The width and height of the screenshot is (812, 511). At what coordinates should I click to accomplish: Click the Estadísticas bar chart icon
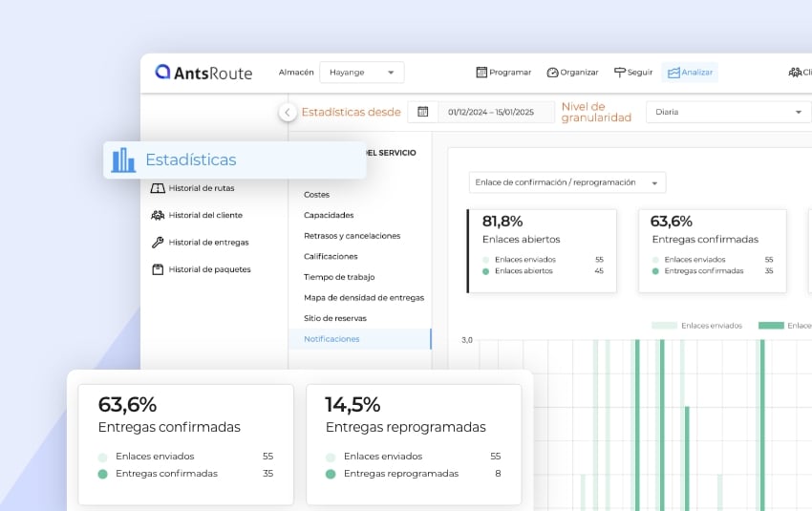(123, 160)
